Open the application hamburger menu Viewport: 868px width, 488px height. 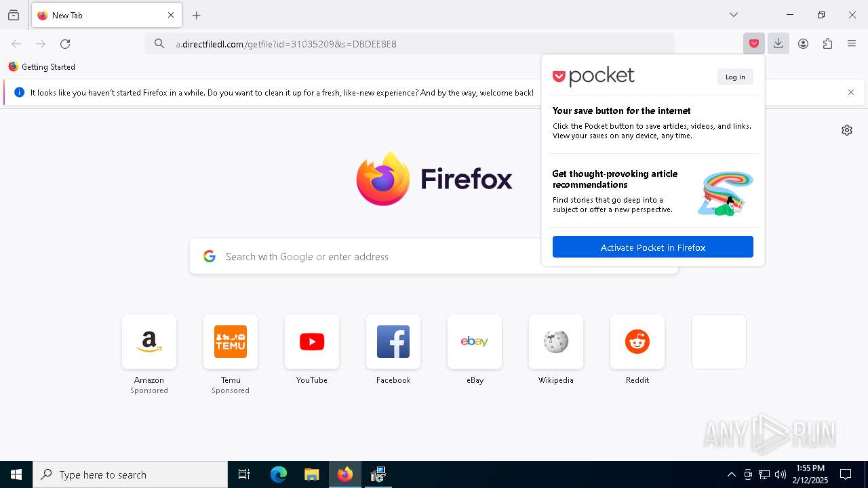(x=852, y=44)
